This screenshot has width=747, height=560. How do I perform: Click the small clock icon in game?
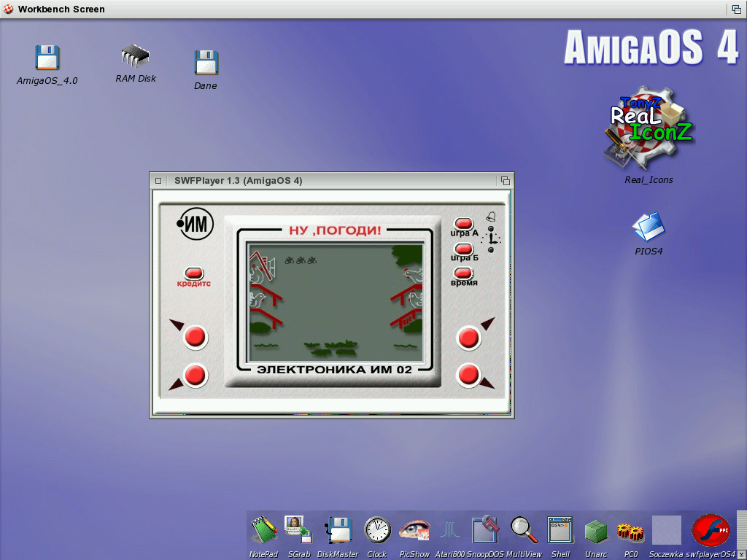pos(491,238)
